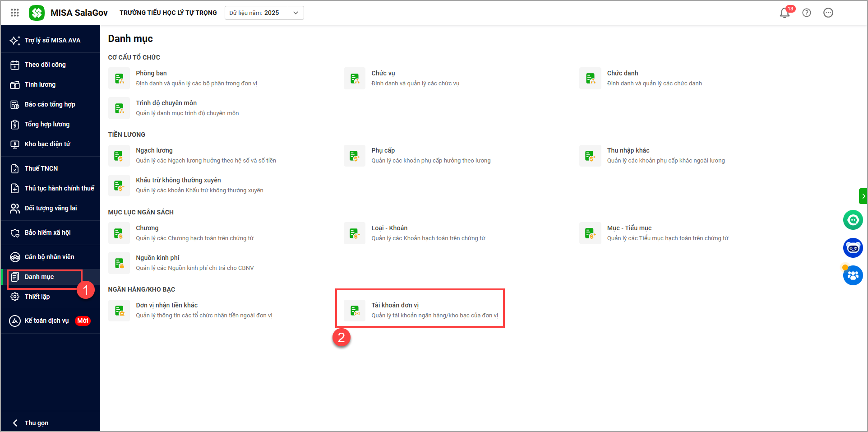Open Tính lương in the sidebar
868x432 pixels.
[x=40, y=84]
